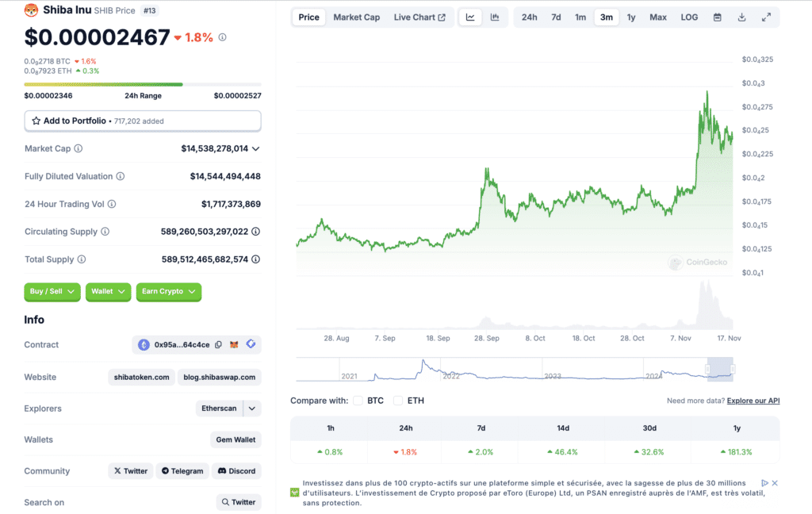
Task: Open the Telegram community link
Action: tap(182, 471)
